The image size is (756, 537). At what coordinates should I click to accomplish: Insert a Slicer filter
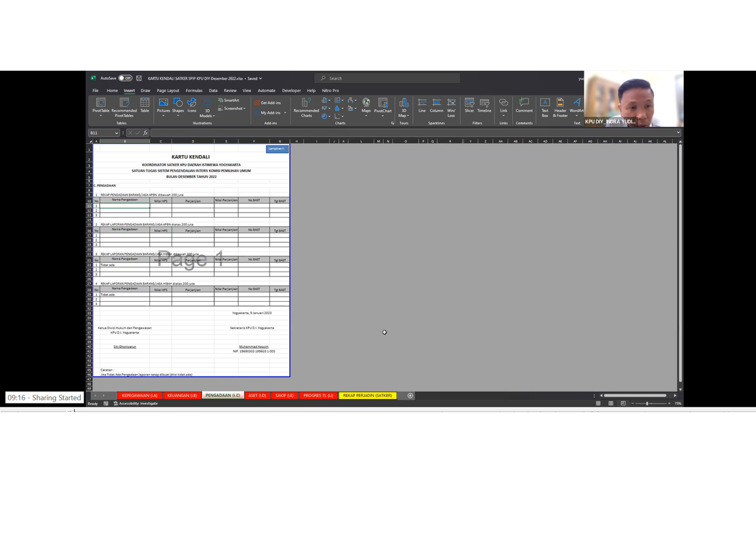tap(469, 106)
